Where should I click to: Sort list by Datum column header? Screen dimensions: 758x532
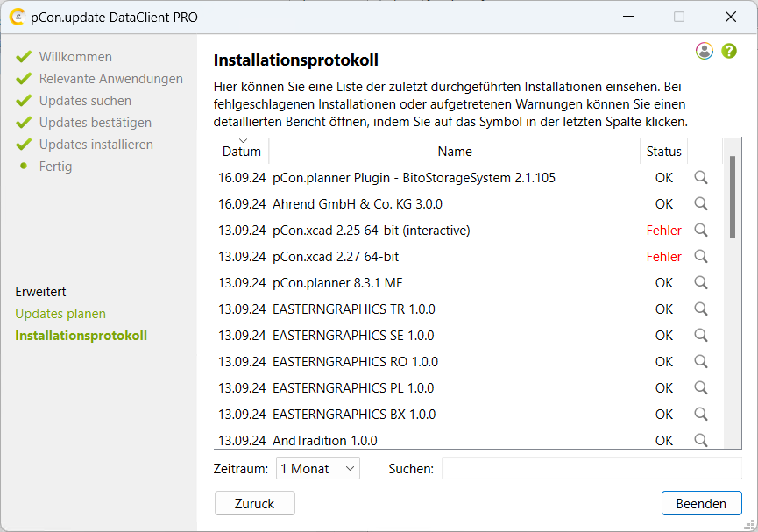241,152
